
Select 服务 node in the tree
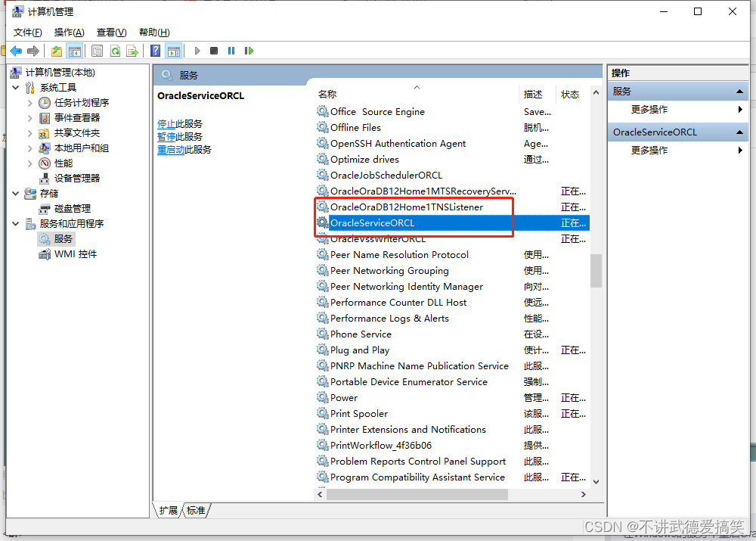pyautogui.click(x=64, y=239)
